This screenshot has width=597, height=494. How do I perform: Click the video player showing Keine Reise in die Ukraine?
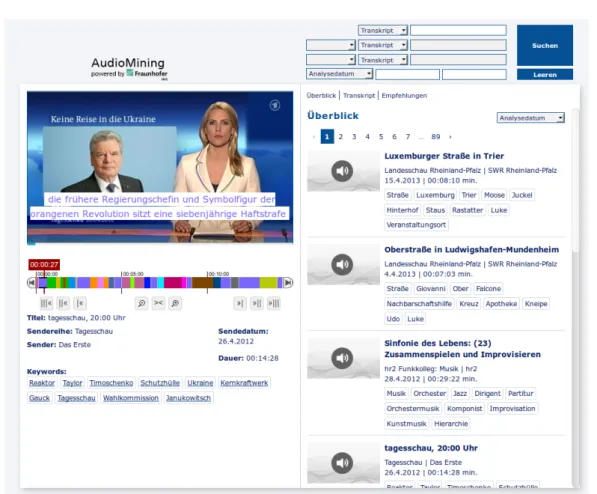(x=160, y=167)
